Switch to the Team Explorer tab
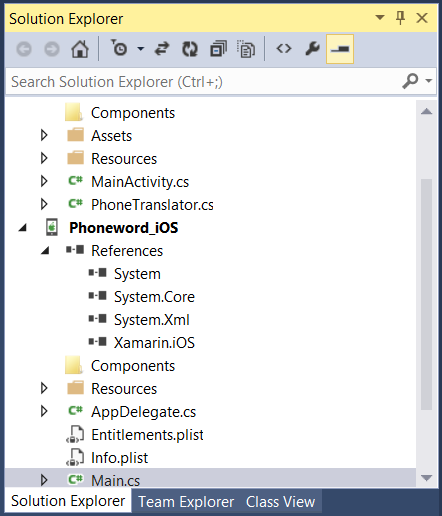Viewport: 442px width, 516px height. pyautogui.click(x=186, y=502)
